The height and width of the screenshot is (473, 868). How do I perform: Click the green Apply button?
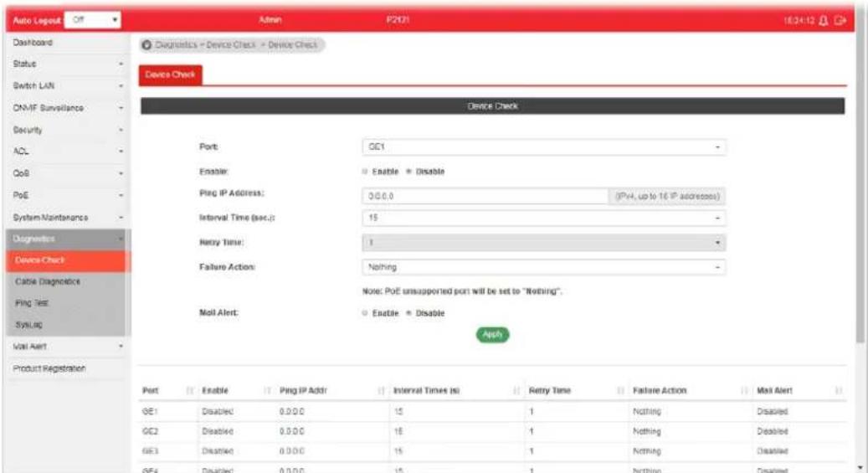(x=492, y=335)
